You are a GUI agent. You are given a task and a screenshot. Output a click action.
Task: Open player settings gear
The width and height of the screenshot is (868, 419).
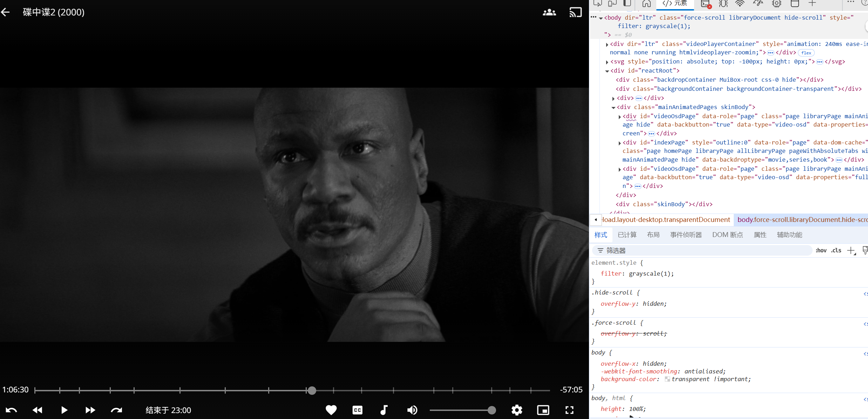[x=517, y=410]
